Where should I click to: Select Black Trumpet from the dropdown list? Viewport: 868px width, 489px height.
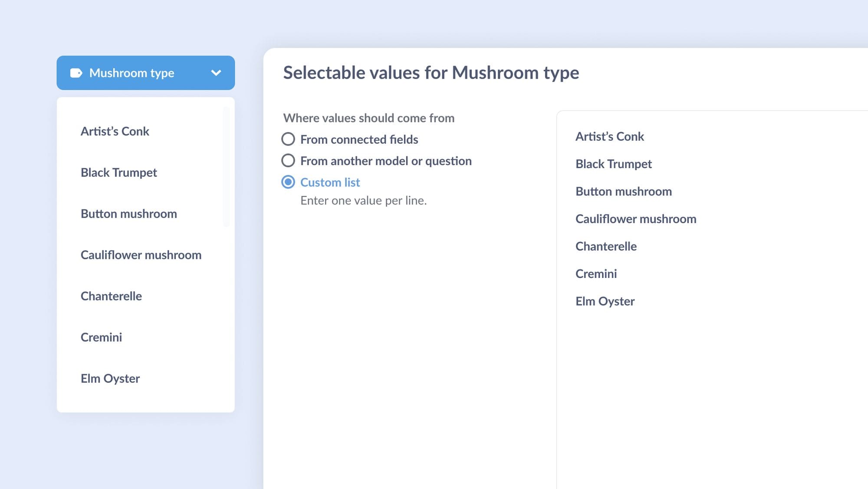click(x=118, y=172)
